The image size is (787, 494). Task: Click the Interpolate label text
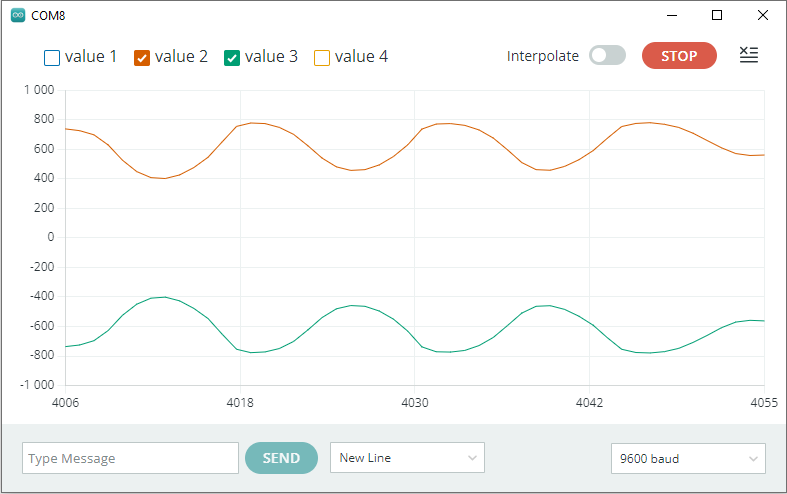tap(543, 56)
